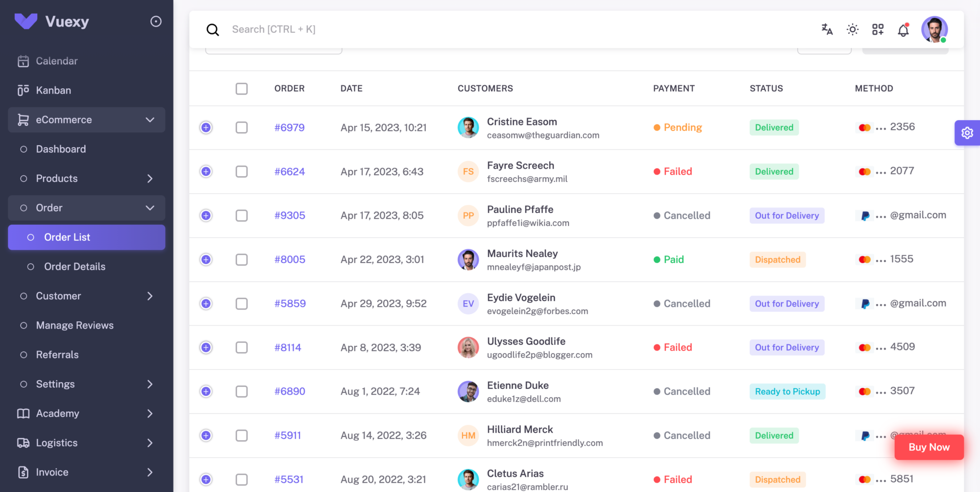Click the Invoice document icon
Viewport: 980px width, 492px height.
(x=23, y=473)
